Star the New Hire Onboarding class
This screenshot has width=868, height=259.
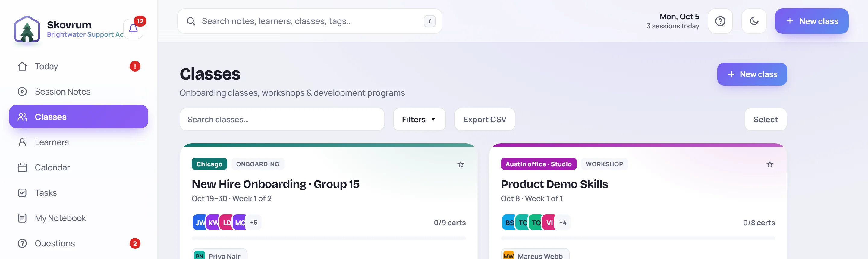460,164
